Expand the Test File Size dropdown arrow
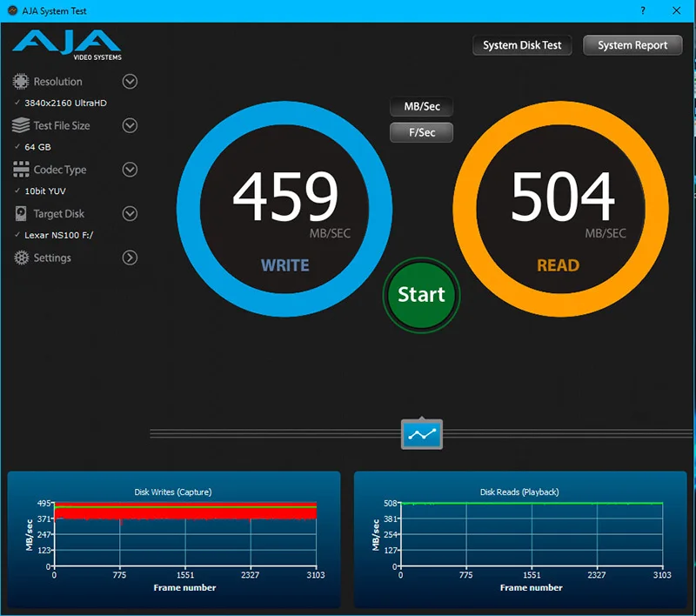Viewport: 696px width, 616px height. [130, 125]
